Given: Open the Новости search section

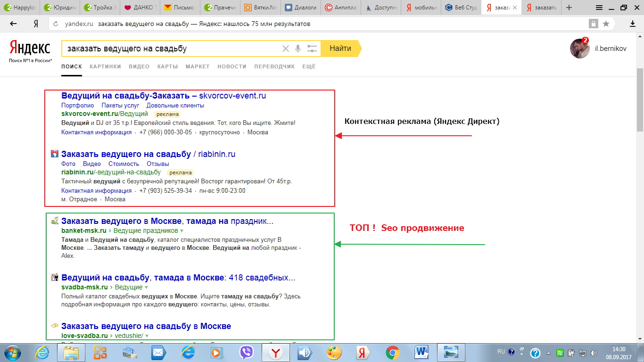Looking at the screenshot, I should point(232,66).
